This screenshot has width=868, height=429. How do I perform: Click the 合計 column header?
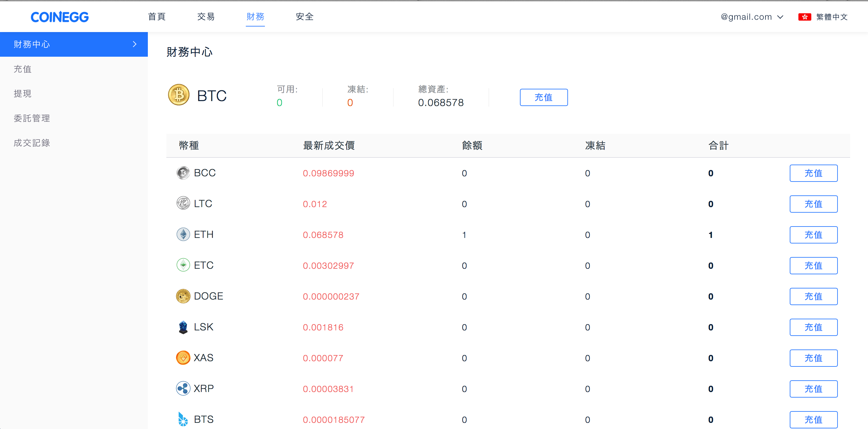click(718, 145)
